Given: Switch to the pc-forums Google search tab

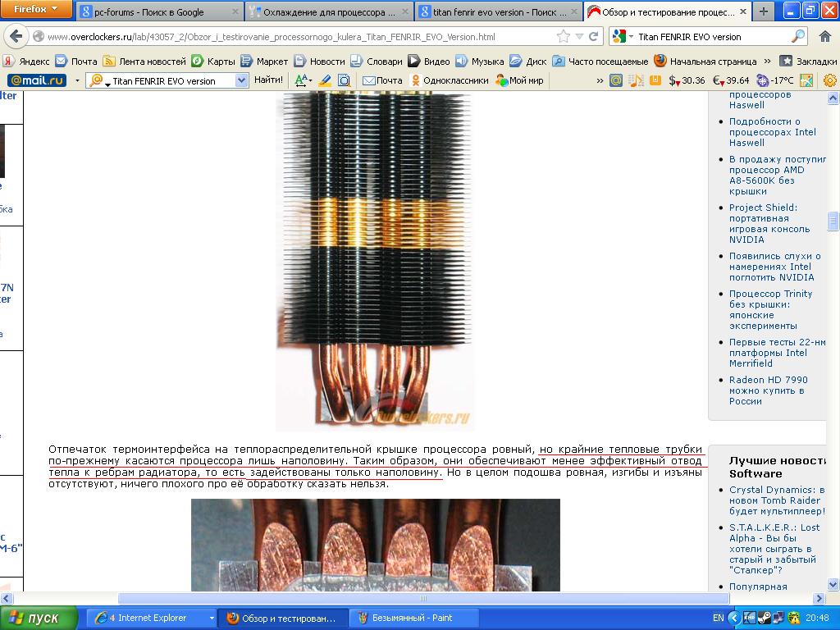Looking at the screenshot, I should 159,12.
